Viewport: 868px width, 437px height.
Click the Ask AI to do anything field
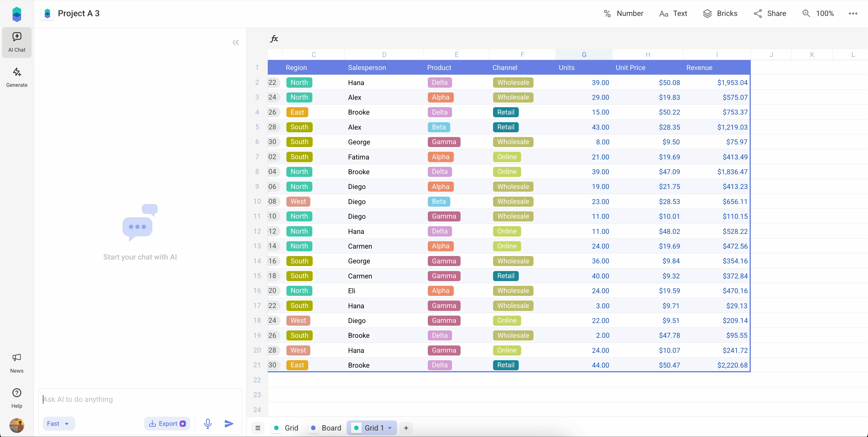(x=140, y=399)
